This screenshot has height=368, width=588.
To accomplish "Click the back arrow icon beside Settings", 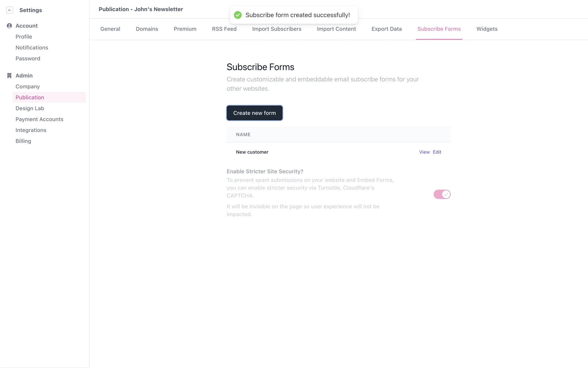I will point(10,10).
